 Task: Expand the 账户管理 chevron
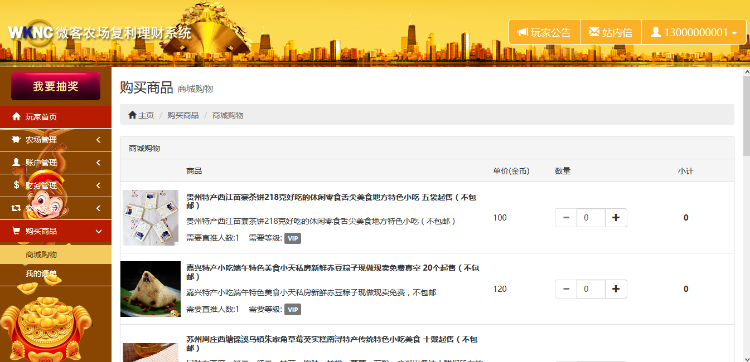tap(98, 163)
